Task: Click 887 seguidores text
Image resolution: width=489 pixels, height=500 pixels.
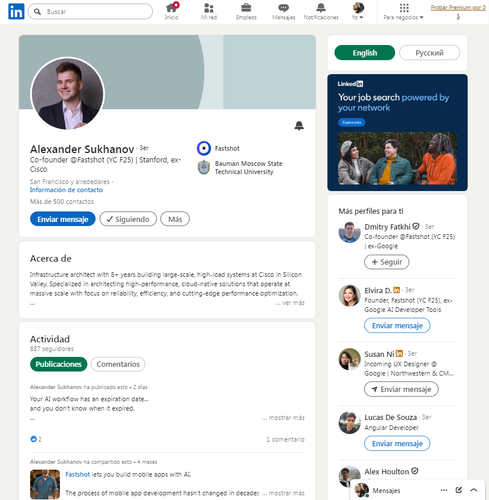Action: pyautogui.click(x=52, y=349)
